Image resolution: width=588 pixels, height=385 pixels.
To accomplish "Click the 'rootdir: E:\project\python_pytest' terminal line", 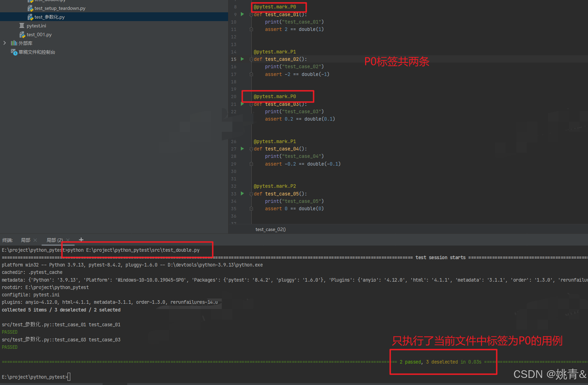I will 45,287.
